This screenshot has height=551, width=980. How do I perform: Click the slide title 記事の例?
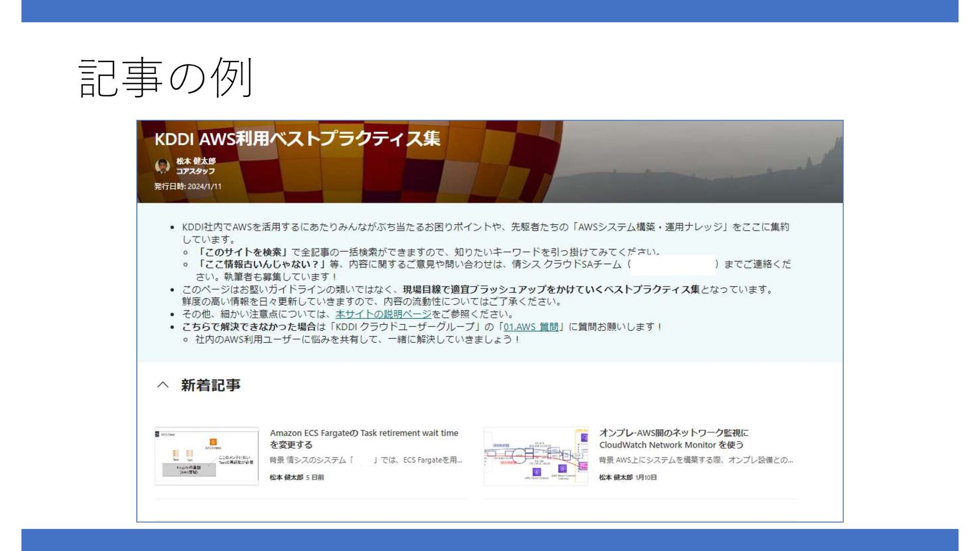pyautogui.click(x=166, y=78)
